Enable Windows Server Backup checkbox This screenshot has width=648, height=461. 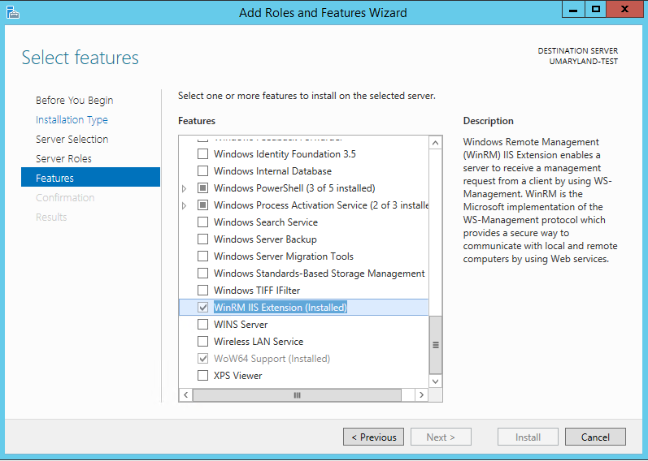point(202,239)
